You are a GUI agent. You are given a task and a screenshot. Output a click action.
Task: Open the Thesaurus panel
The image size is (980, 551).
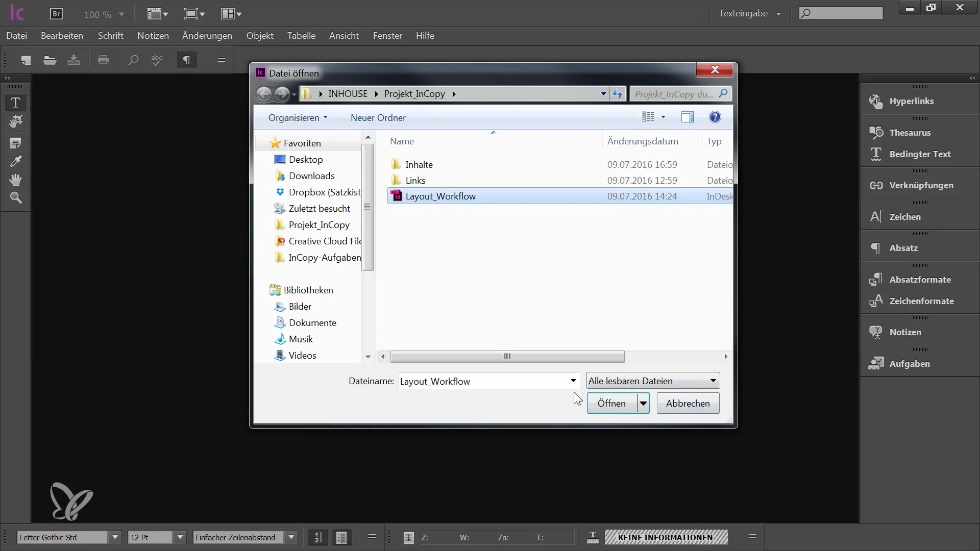(910, 132)
